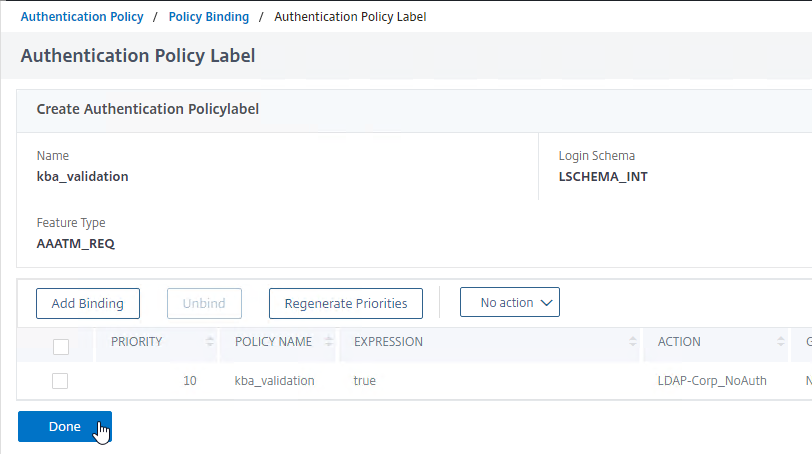This screenshot has width=812, height=454.
Task: Sort by Policy Name column arrows
Action: (x=329, y=342)
